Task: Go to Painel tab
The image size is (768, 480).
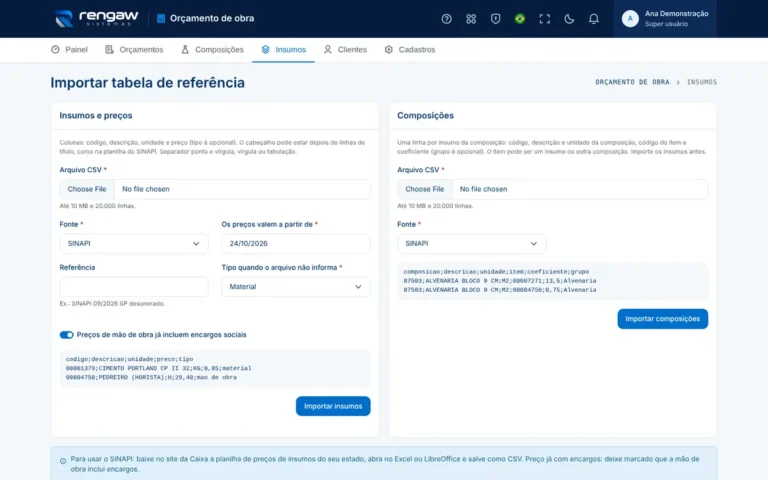Action: (x=69, y=49)
